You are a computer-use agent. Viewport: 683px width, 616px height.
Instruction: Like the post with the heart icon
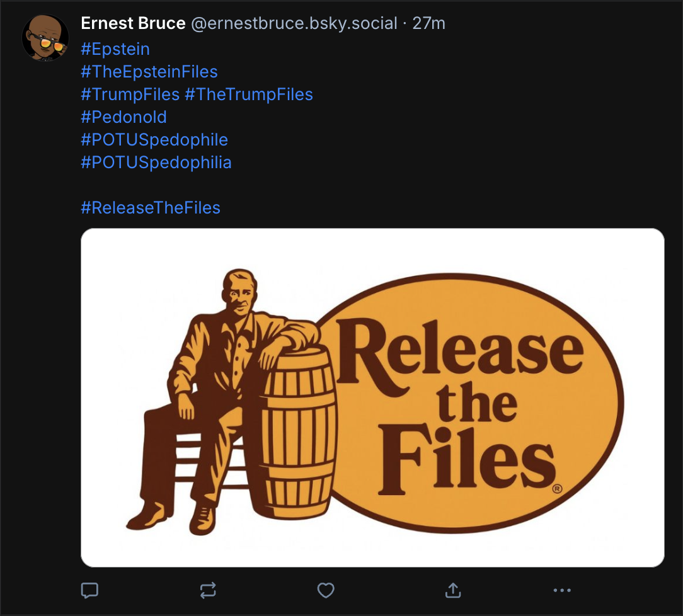point(325,590)
